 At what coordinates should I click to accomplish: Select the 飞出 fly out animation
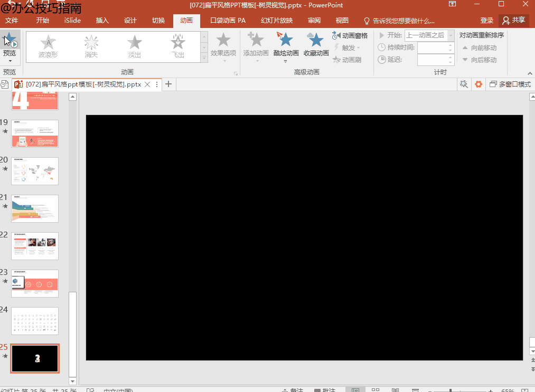click(x=178, y=47)
